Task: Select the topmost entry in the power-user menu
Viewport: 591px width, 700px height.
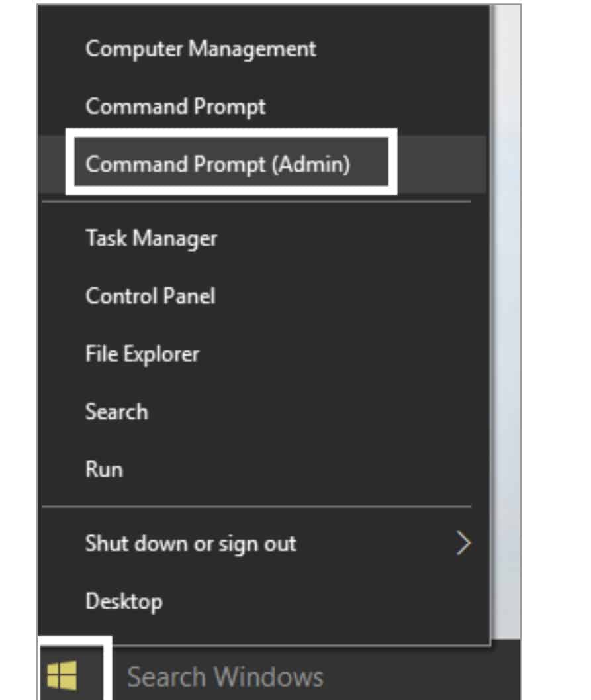Action: coord(201,48)
